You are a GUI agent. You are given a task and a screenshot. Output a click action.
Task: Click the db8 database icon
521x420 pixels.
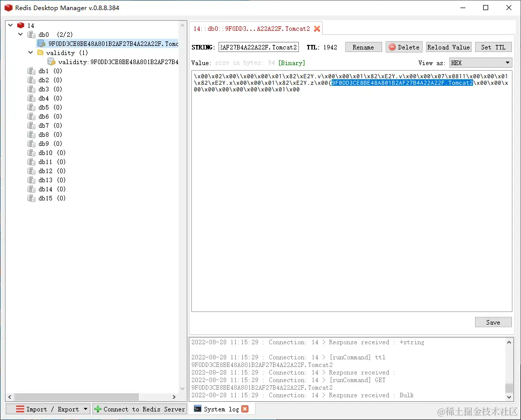31,135
